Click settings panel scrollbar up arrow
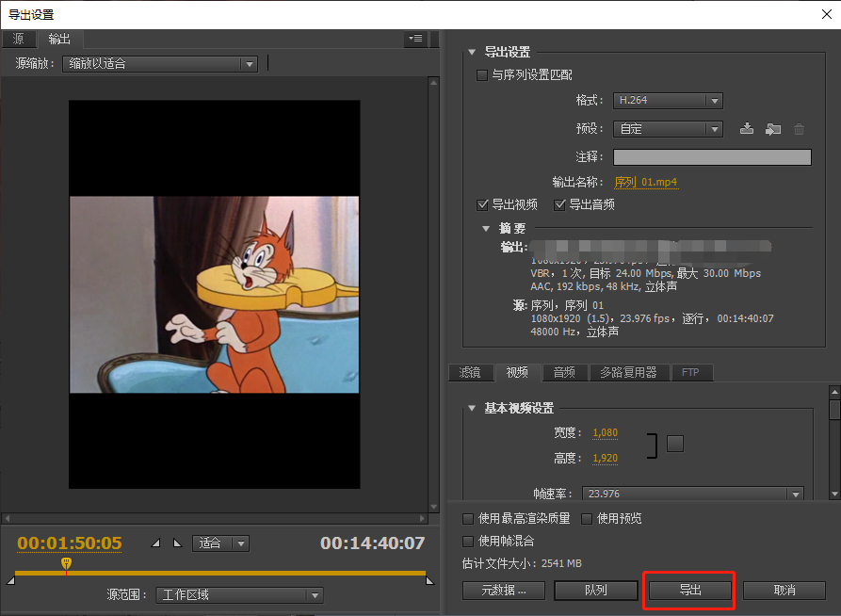Image resolution: width=841 pixels, height=616 pixels. coord(834,392)
